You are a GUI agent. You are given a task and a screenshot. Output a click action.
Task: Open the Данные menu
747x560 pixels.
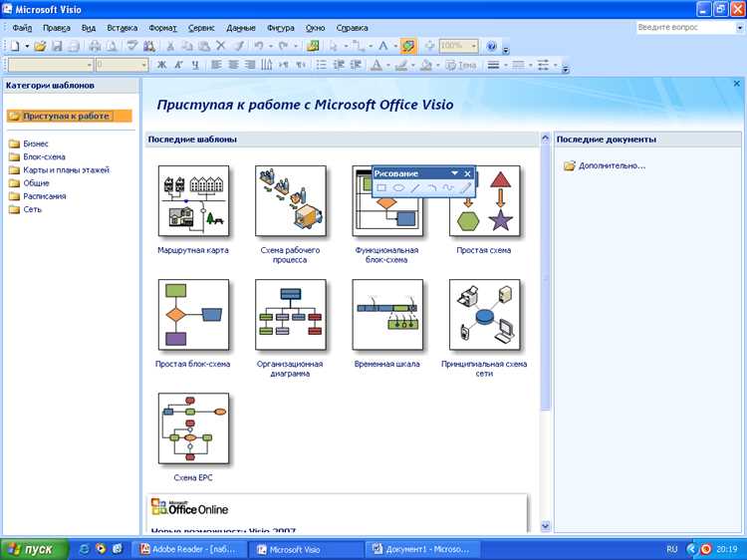241,28
